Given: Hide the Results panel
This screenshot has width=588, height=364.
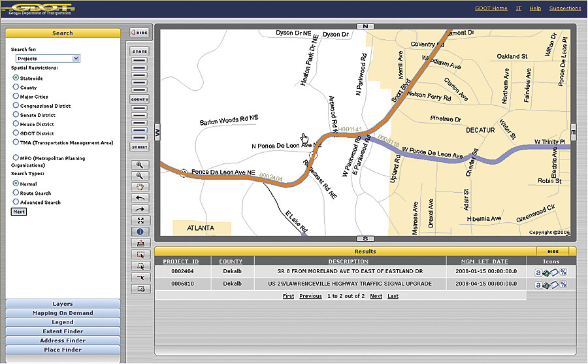Looking at the screenshot, I should click(553, 252).
